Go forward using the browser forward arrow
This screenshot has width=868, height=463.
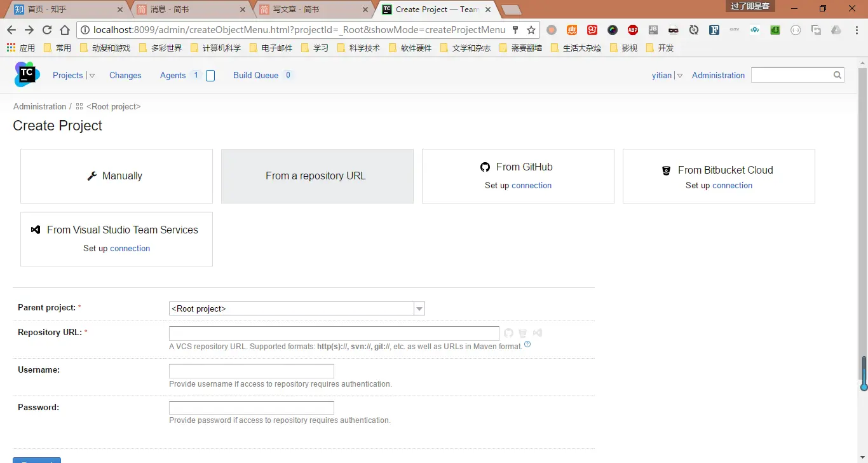[x=29, y=30]
